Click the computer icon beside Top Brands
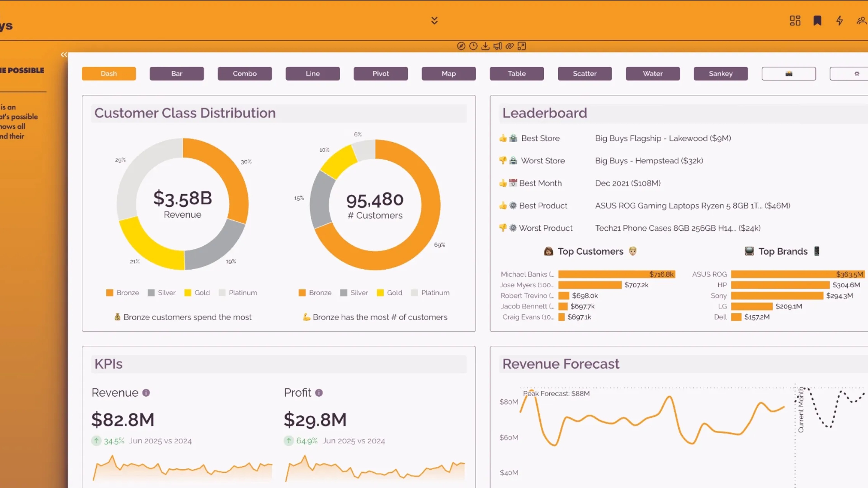 click(x=749, y=251)
